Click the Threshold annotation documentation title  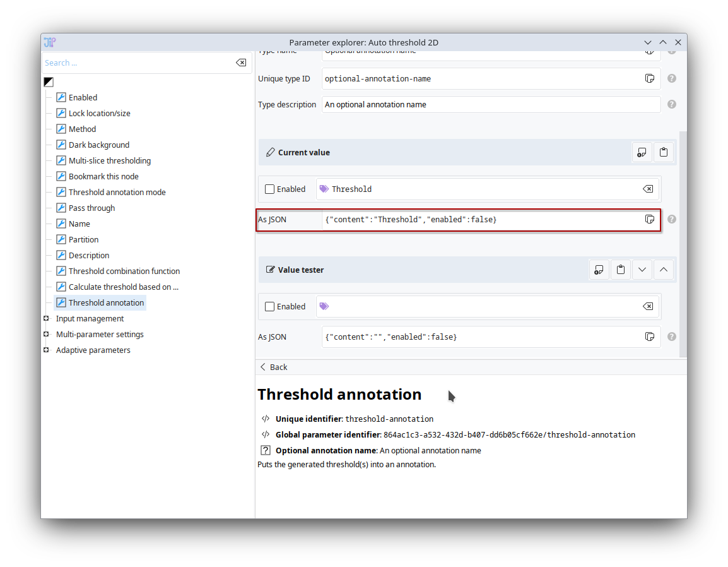click(x=339, y=395)
